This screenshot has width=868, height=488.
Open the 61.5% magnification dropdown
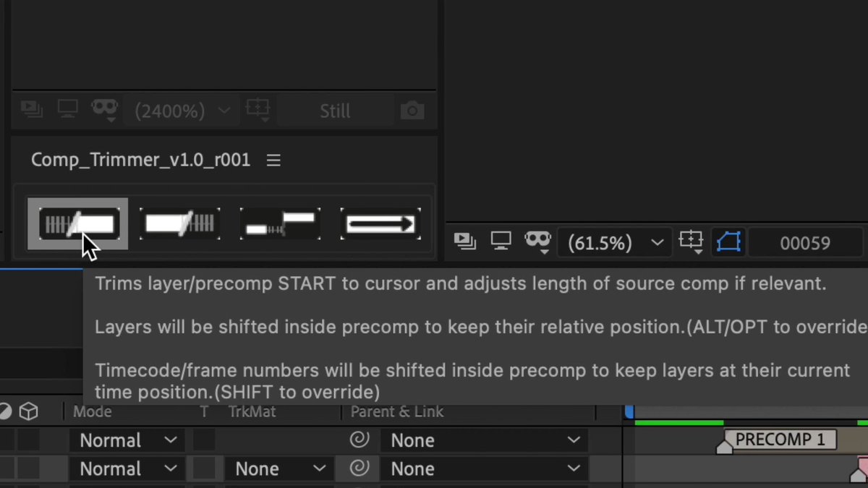[615, 243]
